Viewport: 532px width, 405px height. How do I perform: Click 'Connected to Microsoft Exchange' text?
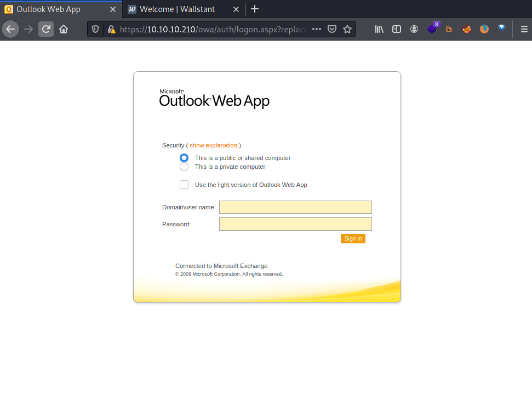[221, 266]
